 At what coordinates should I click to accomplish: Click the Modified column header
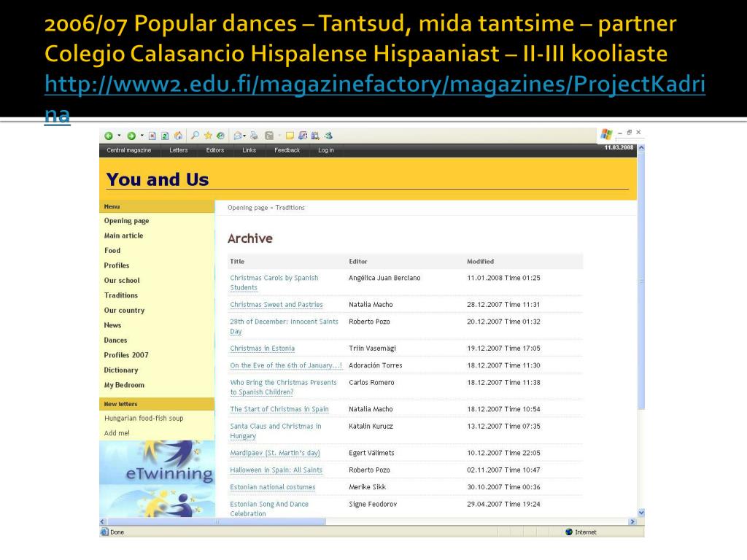[480, 262]
